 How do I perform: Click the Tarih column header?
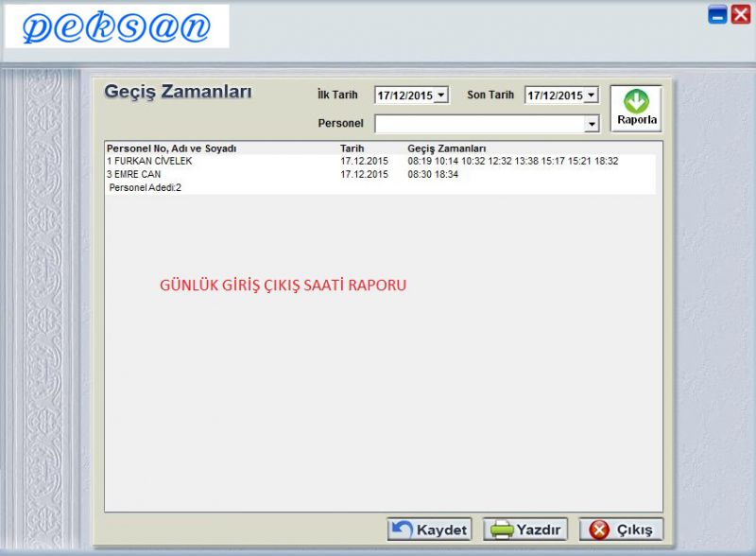click(x=352, y=148)
